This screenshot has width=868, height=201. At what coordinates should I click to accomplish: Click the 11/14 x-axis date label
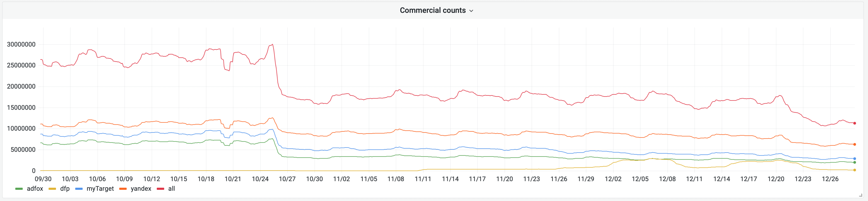coord(450,179)
